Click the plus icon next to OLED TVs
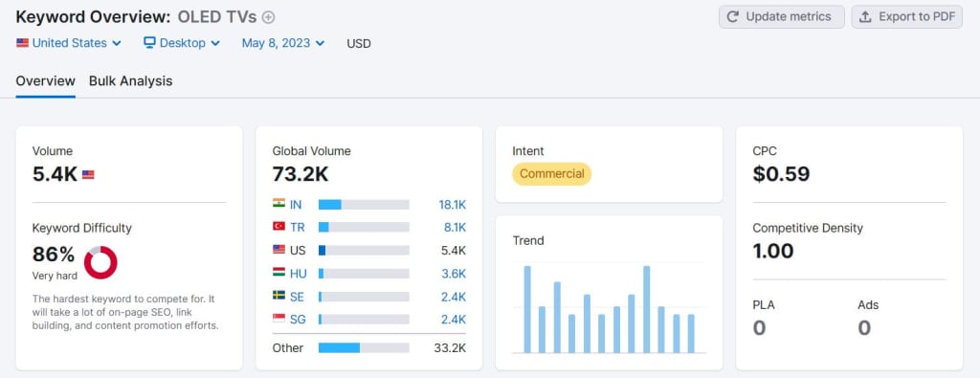The height and width of the screenshot is (378, 980). [x=268, y=17]
